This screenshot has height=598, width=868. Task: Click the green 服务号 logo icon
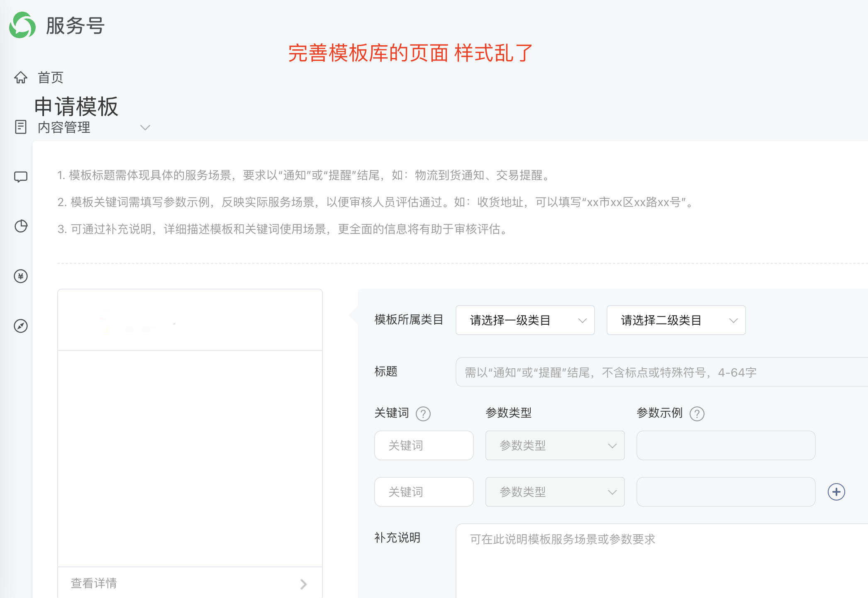(x=22, y=25)
